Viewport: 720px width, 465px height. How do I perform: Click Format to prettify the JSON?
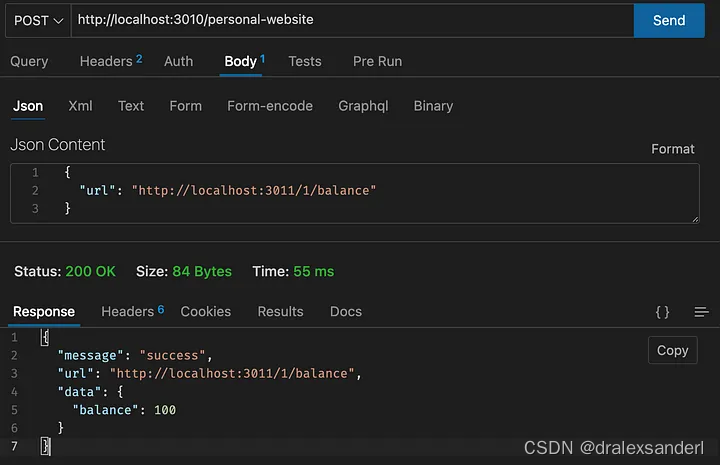click(x=673, y=149)
